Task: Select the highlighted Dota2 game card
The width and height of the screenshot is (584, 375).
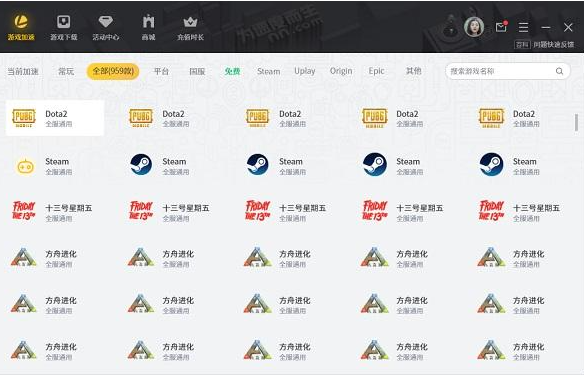Action: [55, 118]
